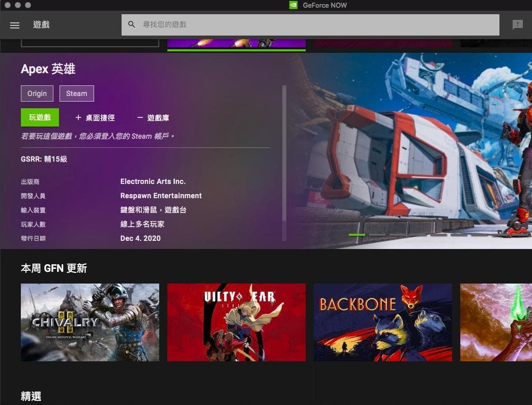Open the partially visible fourth game tile

[x=496, y=322]
